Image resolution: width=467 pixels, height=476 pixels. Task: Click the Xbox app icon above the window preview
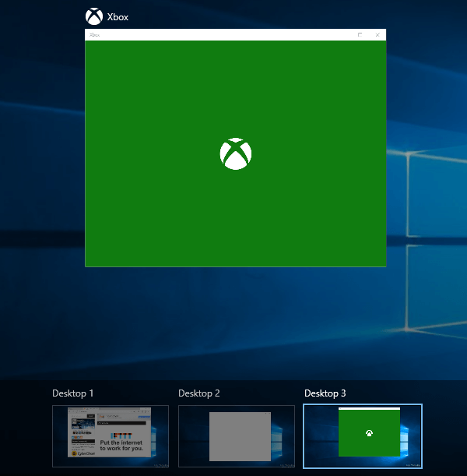[93, 16]
